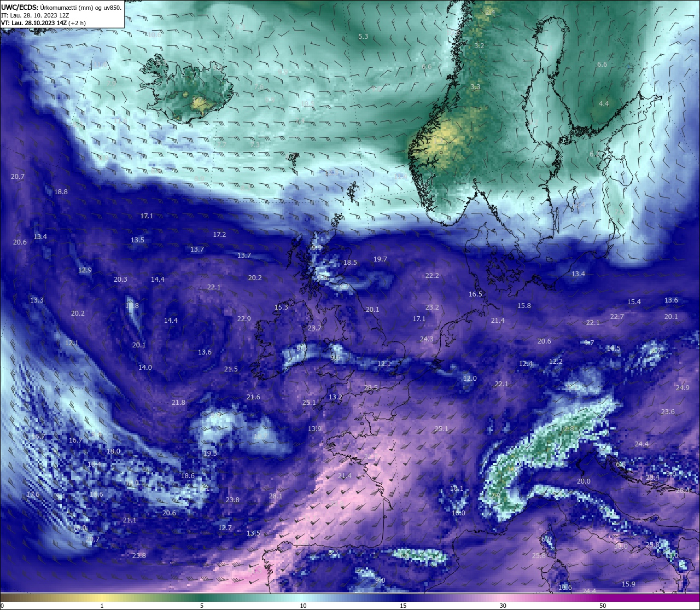
Task: Click the map value '15.8'
Action: coord(524,306)
